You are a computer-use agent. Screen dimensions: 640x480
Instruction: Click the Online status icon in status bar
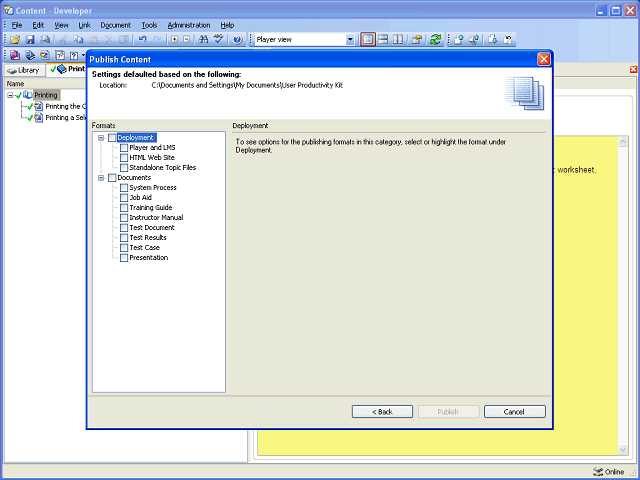click(598, 472)
